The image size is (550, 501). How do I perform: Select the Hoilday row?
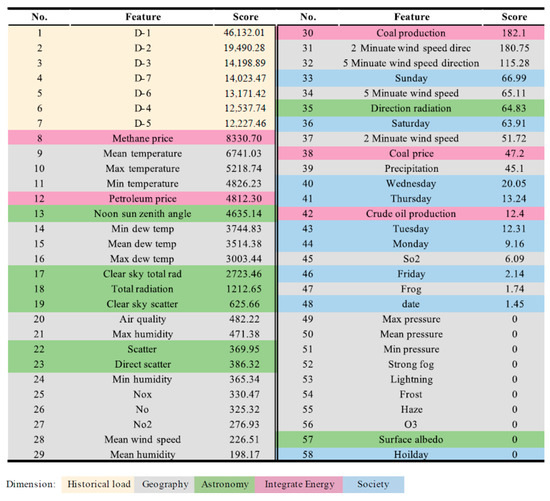coord(411,454)
